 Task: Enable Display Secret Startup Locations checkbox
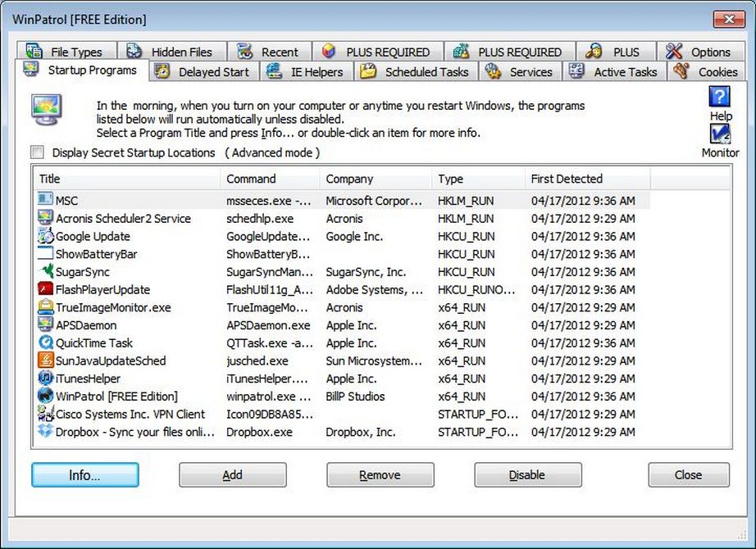pyautogui.click(x=37, y=152)
